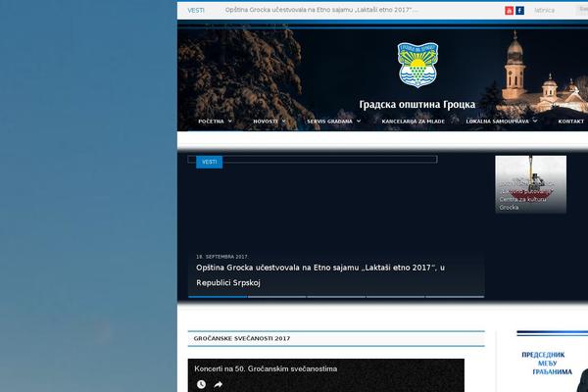Viewport: 588px width, 392px height.
Task: Open ticker headline about Laktaši etno 2017
Action: click(321, 10)
